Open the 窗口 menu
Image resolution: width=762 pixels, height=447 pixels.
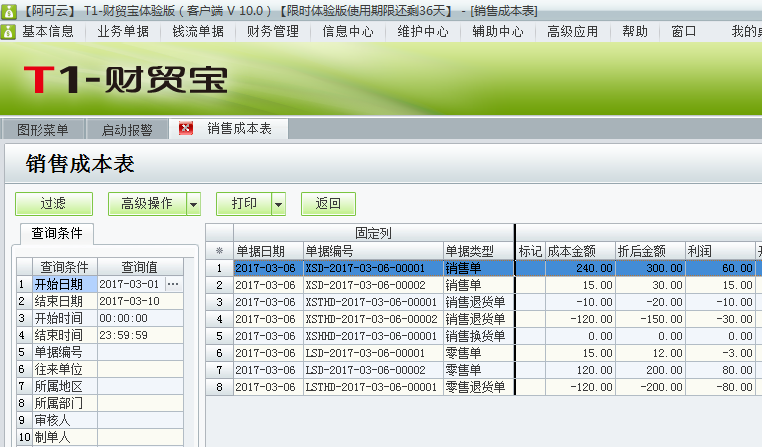684,32
